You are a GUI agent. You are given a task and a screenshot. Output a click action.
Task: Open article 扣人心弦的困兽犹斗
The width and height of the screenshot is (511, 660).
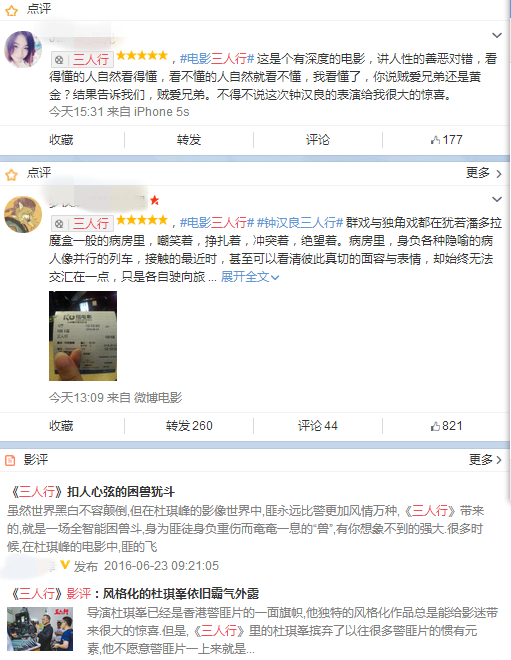click(x=92, y=492)
